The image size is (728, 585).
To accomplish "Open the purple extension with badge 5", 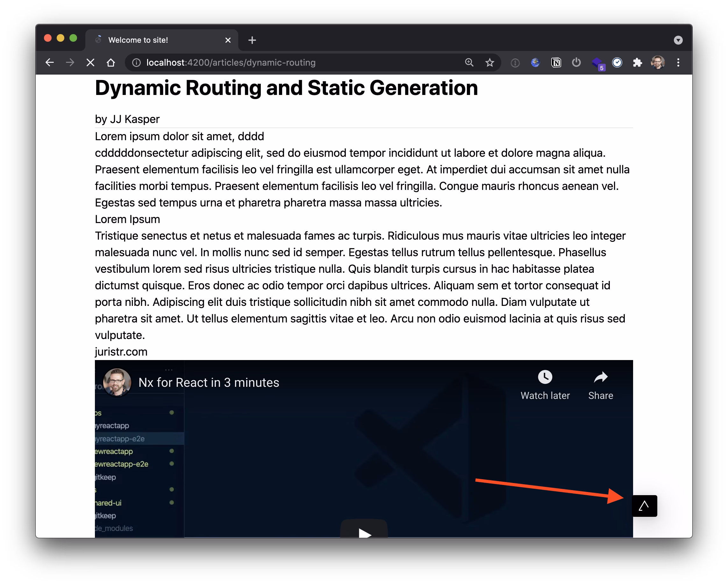I will (597, 63).
